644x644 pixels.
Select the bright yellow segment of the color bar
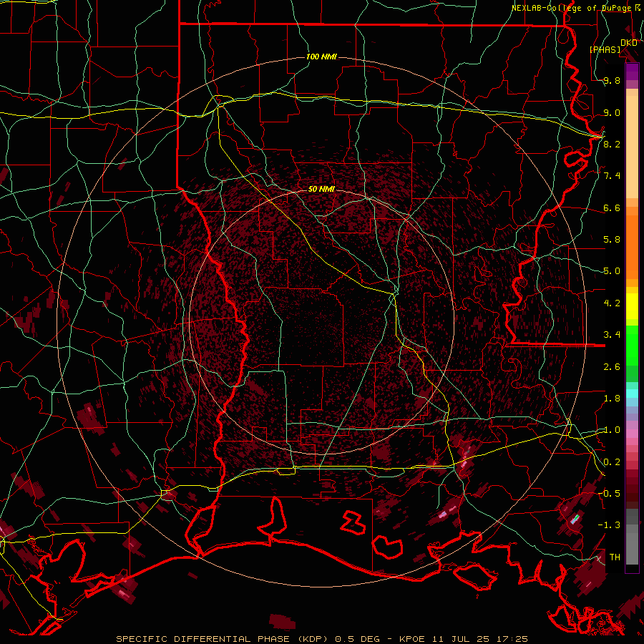pyautogui.click(x=632, y=306)
